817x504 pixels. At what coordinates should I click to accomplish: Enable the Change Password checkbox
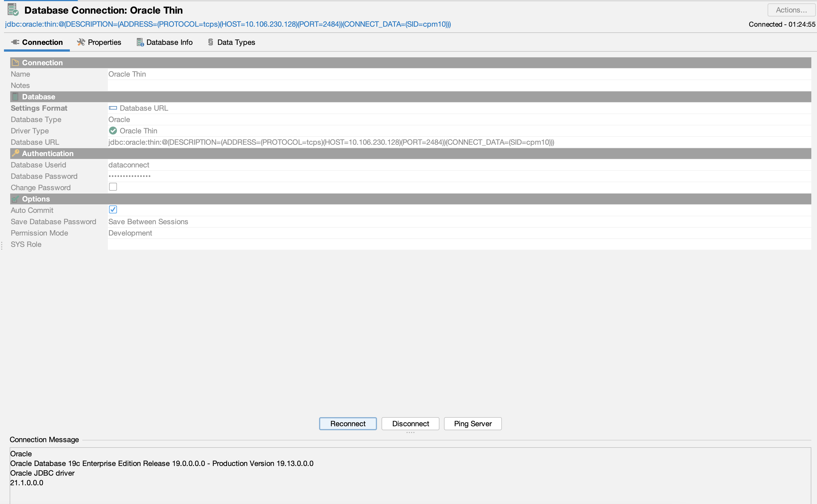point(113,187)
